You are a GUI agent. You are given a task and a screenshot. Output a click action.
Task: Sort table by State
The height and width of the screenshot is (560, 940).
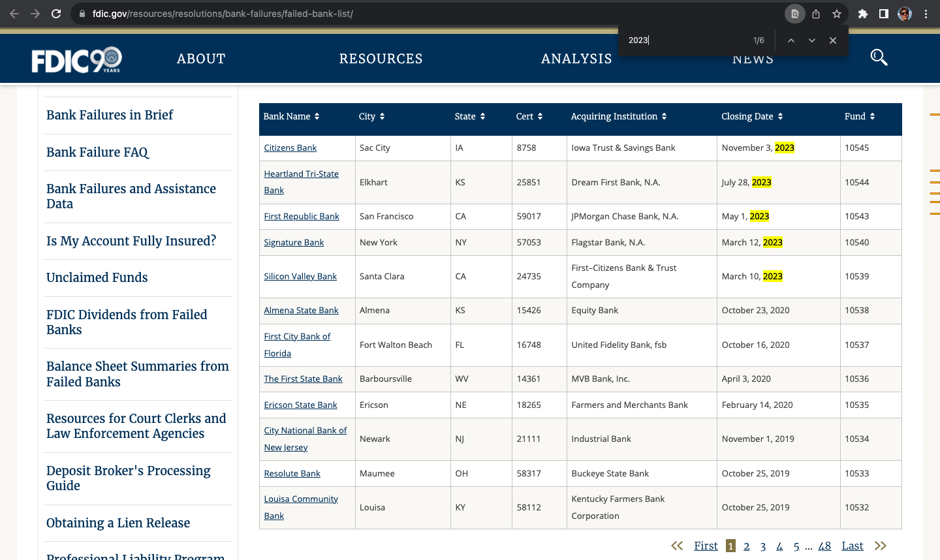click(x=470, y=116)
